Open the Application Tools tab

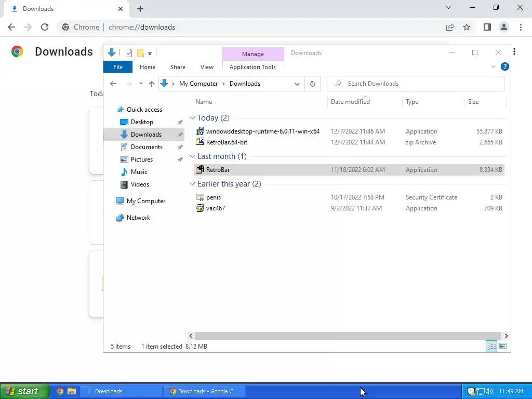point(253,67)
